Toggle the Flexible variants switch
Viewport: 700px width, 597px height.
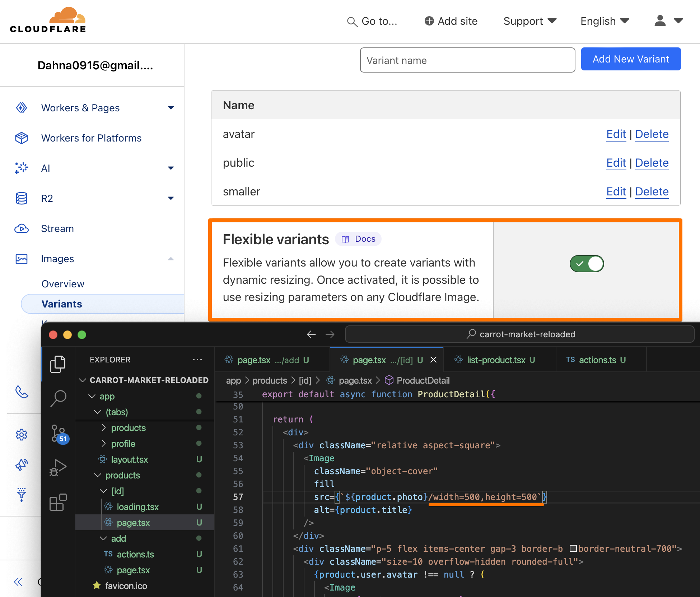(x=587, y=264)
